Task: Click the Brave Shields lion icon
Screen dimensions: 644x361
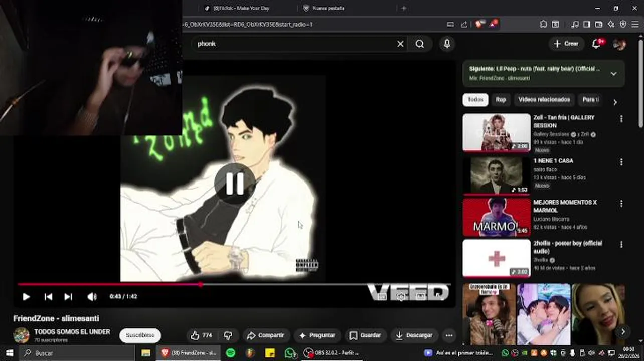Action: click(x=479, y=24)
